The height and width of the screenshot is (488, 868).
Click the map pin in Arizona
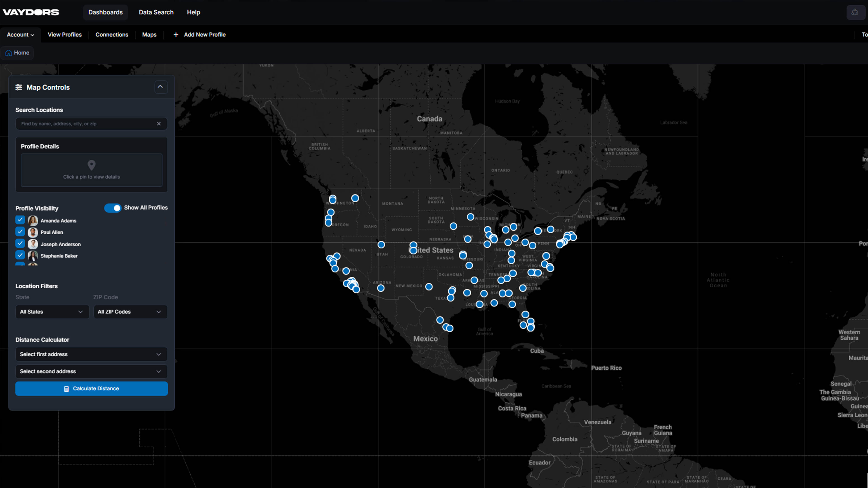coord(381,288)
